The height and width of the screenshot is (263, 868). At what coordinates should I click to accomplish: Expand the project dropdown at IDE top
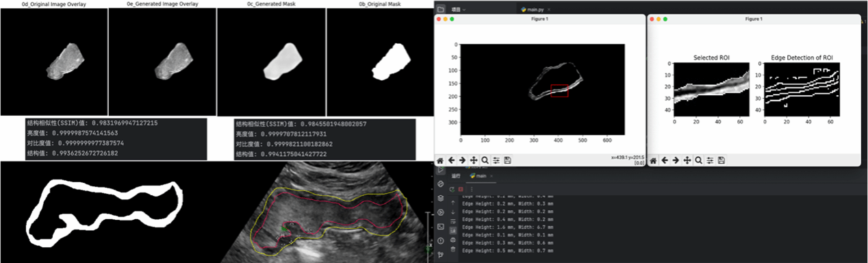pos(459,10)
